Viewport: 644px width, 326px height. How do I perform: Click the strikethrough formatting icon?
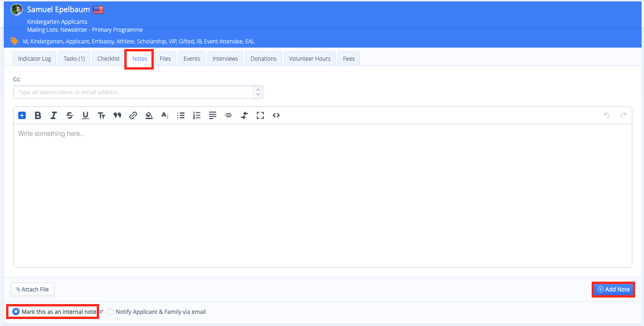[70, 115]
